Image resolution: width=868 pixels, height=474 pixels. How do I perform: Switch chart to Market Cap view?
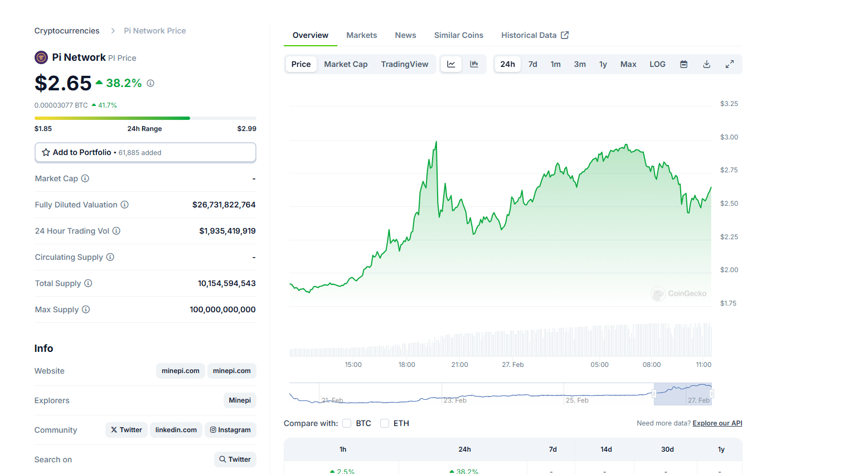click(x=346, y=64)
